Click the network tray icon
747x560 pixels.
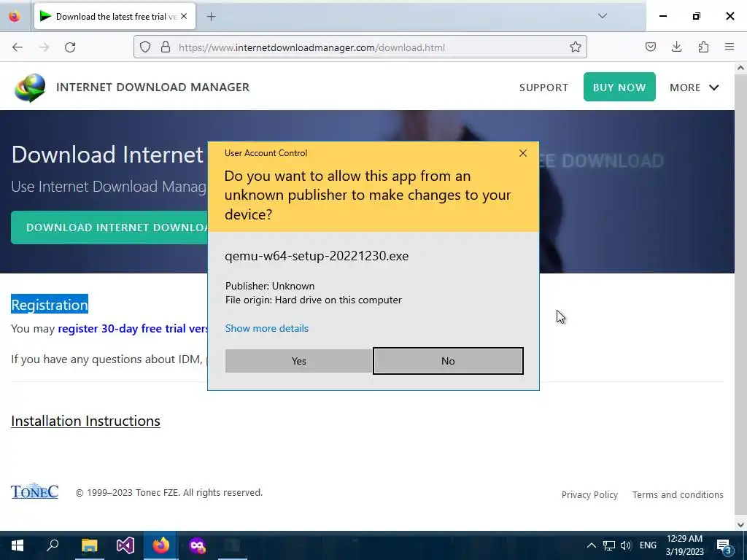(x=609, y=545)
